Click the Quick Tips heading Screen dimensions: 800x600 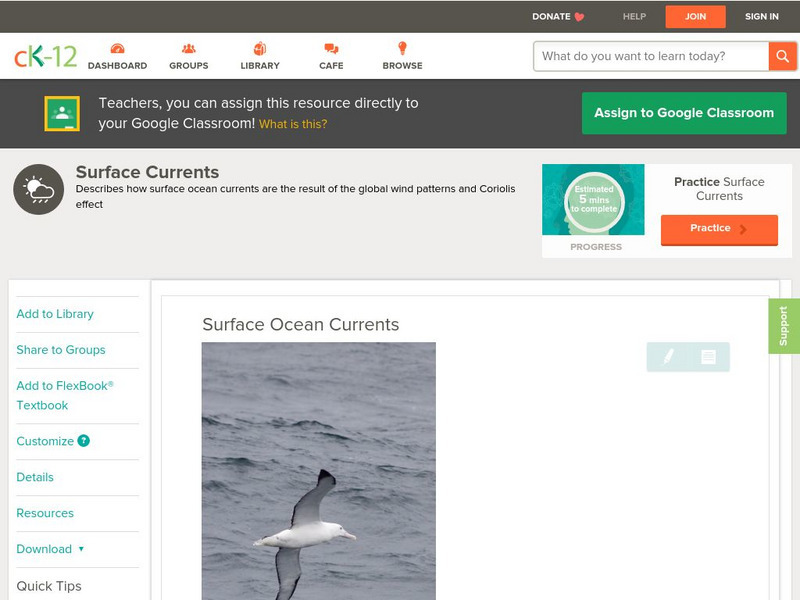[49, 586]
